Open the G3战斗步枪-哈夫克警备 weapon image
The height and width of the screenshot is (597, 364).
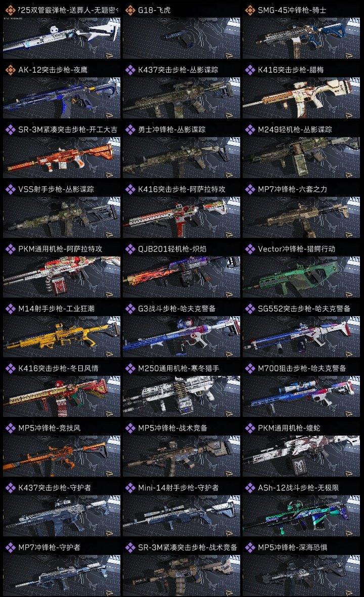pos(181,337)
